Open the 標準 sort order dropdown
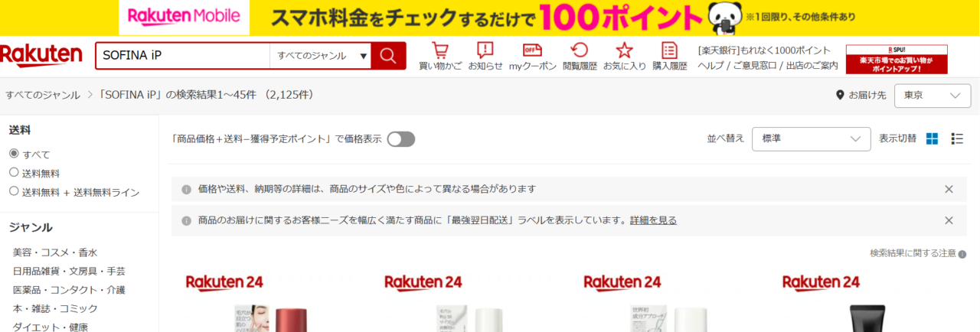Image resolution: width=980 pixels, height=332 pixels. pyautogui.click(x=812, y=139)
